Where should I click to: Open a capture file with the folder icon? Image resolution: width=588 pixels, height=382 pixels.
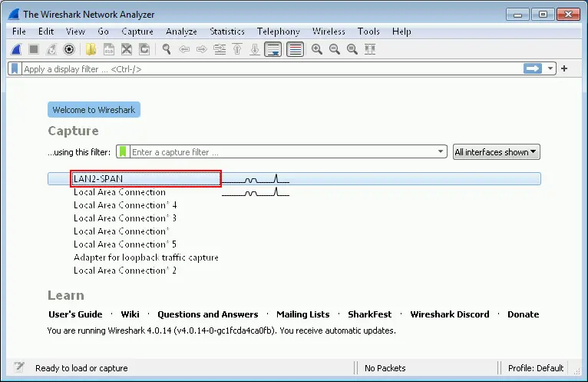(91, 49)
